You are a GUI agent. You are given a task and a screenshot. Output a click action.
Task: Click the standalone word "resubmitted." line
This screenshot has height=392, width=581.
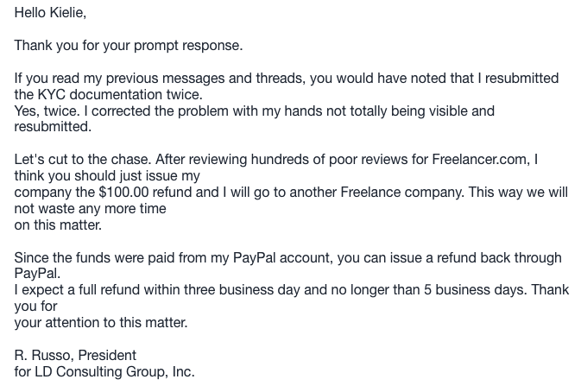coord(53,127)
